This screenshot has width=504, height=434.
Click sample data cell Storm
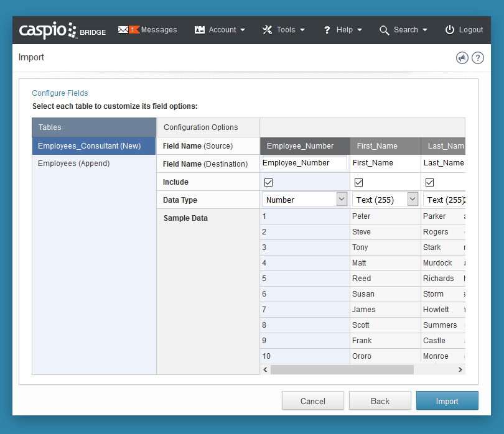click(x=442, y=294)
